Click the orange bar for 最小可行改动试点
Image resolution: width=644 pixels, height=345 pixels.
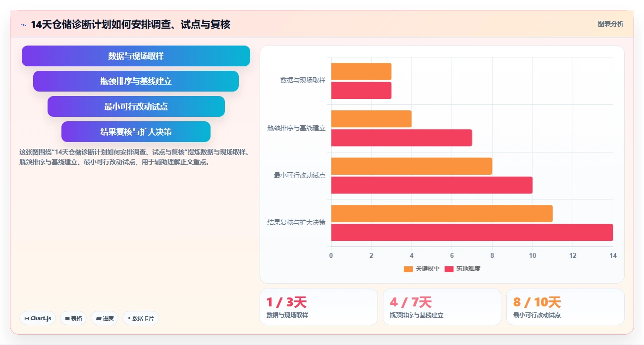click(x=412, y=166)
